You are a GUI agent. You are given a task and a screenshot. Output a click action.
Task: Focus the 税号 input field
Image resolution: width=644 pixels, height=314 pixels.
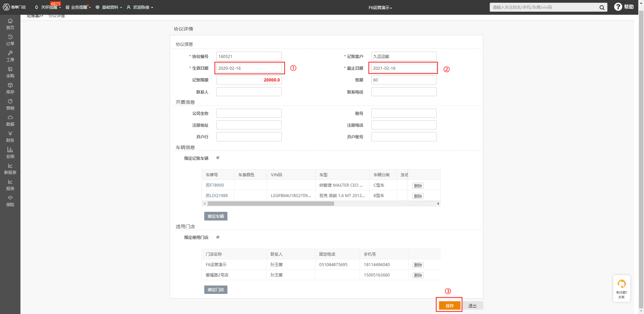tap(404, 113)
